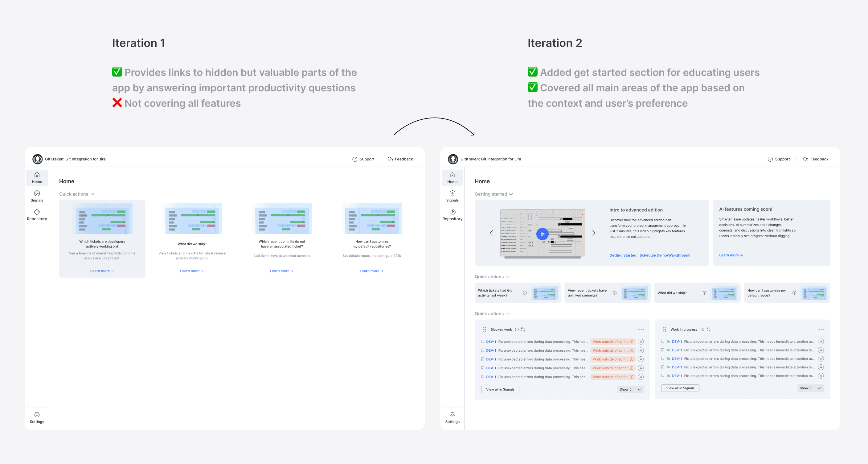Screen dimensions: 868x464
Task: Toggle bookmark on last Blocked work ticket
Action: tap(482, 377)
